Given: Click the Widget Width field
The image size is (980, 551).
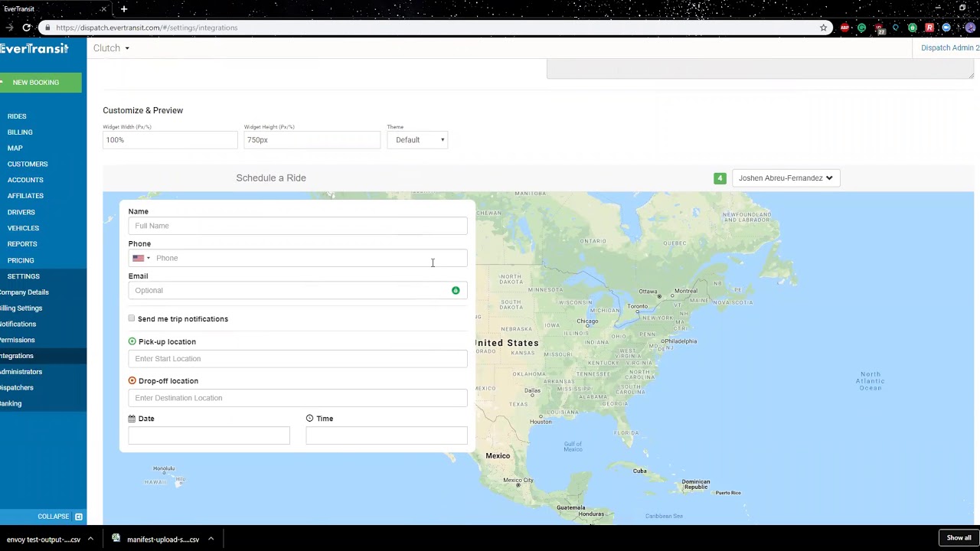Looking at the screenshot, I should pos(170,140).
